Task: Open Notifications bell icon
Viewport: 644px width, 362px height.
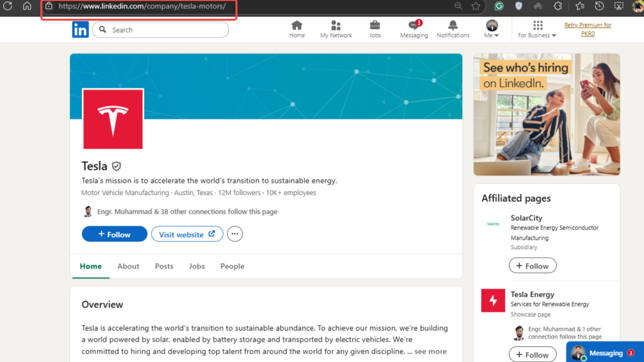Action: [453, 30]
